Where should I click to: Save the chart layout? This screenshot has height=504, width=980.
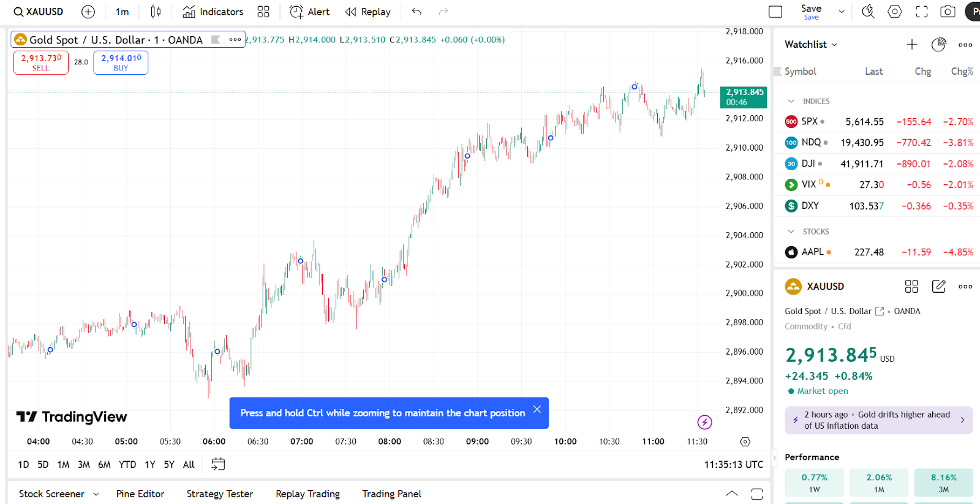pos(811,12)
